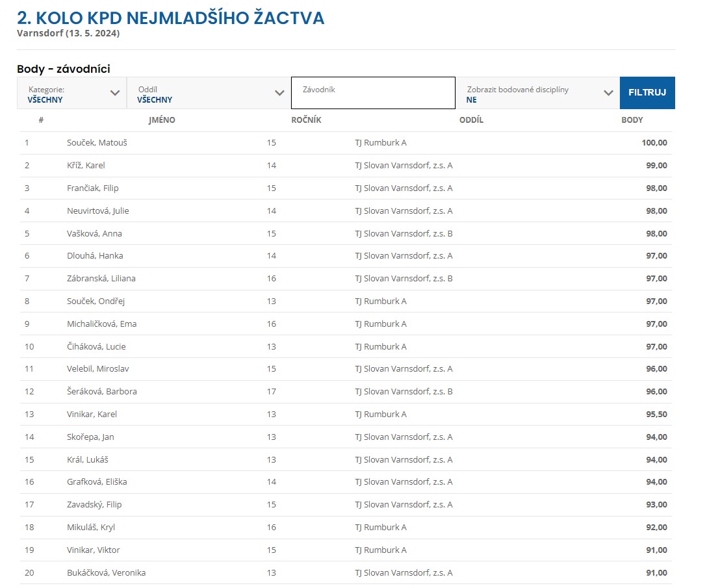
Task: Click the club in Vašková Anna row
Action: (404, 234)
